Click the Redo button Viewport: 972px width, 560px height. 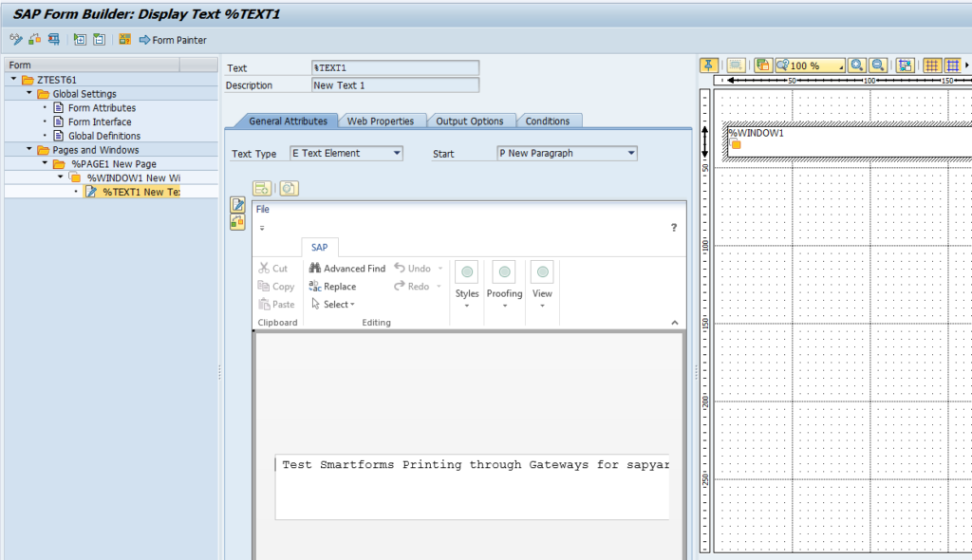412,287
